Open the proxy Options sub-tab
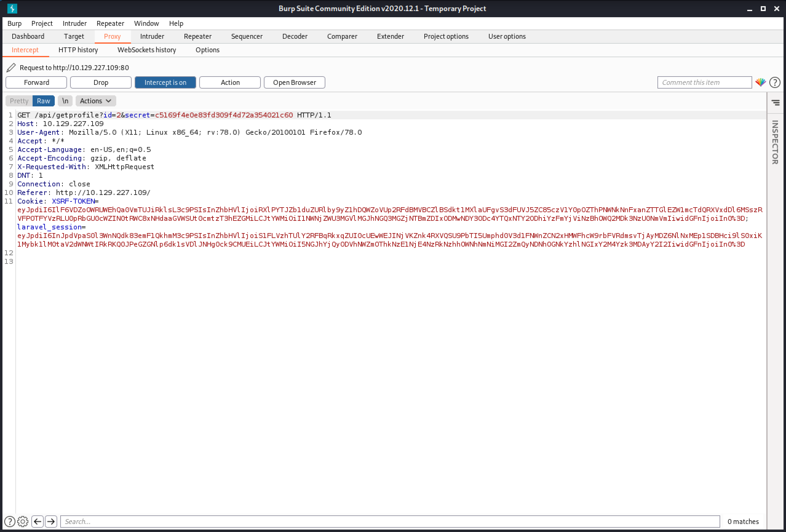The height and width of the screenshot is (532, 786). [208, 50]
